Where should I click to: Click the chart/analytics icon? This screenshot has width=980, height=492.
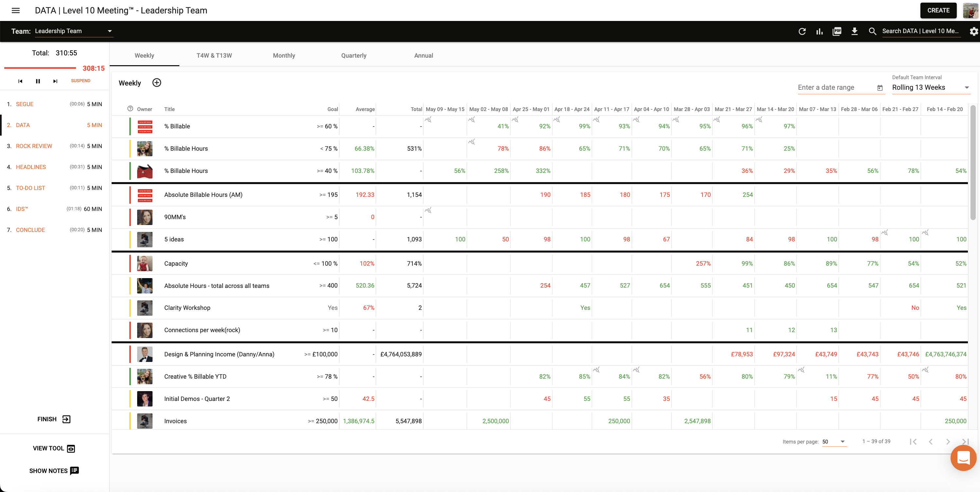pyautogui.click(x=820, y=30)
